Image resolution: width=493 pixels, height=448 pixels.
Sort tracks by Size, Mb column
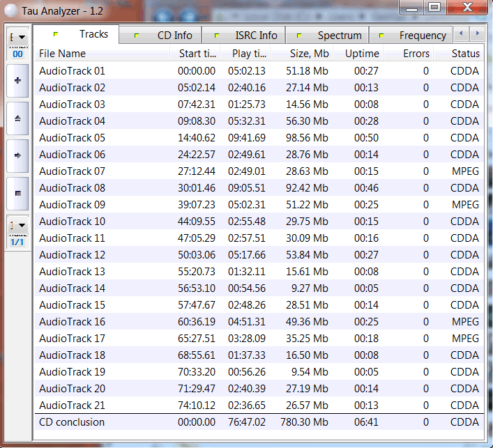pyautogui.click(x=300, y=54)
